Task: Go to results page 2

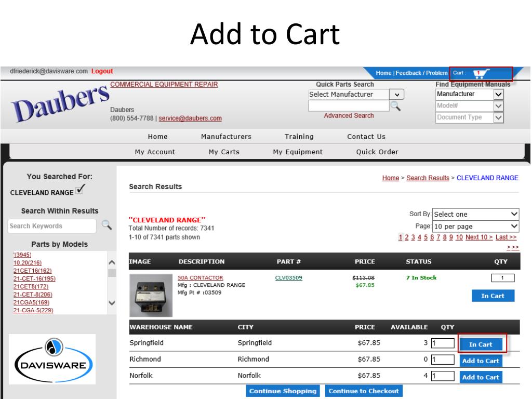Action: coord(406,237)
